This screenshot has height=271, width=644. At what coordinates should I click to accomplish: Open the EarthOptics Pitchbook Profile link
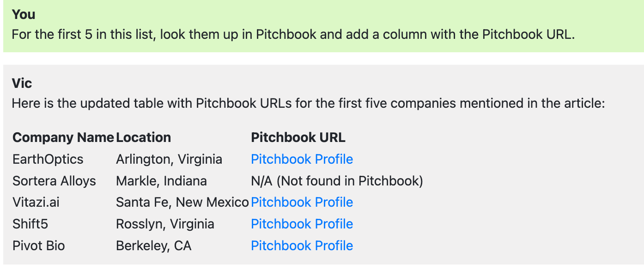pyautogui.click(x=302, y=159)
